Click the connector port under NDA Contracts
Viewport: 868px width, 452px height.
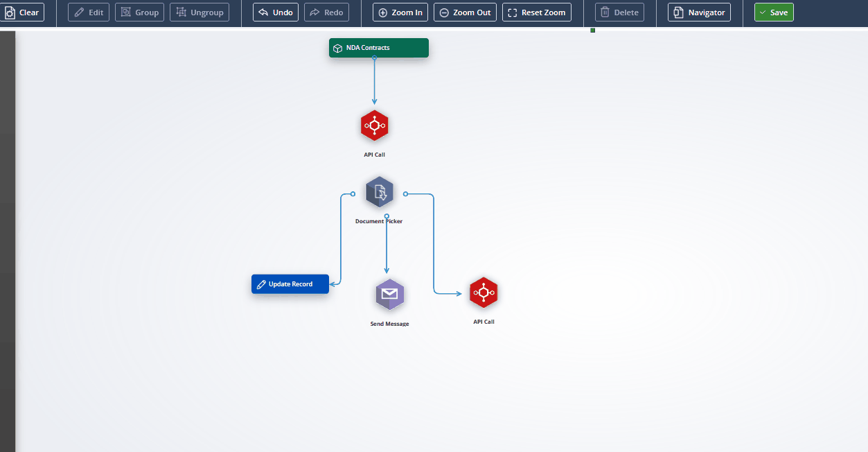375,58
